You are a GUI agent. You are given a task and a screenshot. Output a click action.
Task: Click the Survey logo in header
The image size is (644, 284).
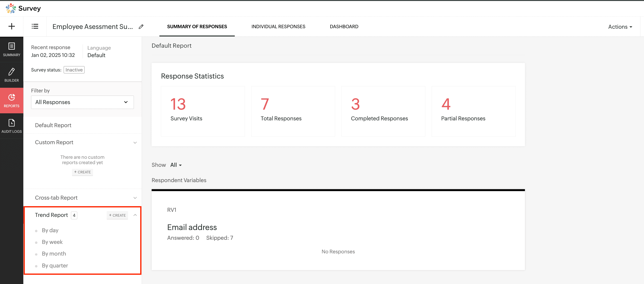23,8
